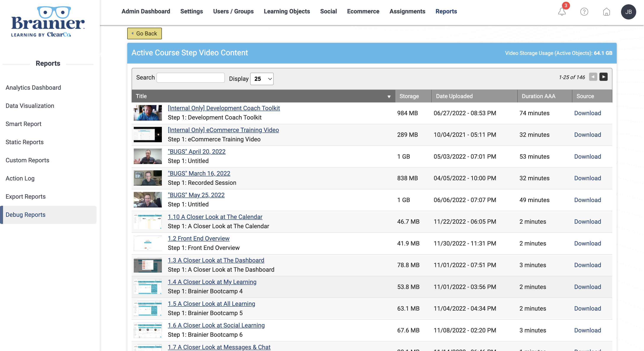Open the Social menu
The height and width of the screenshot is (351, 644).
328,11
